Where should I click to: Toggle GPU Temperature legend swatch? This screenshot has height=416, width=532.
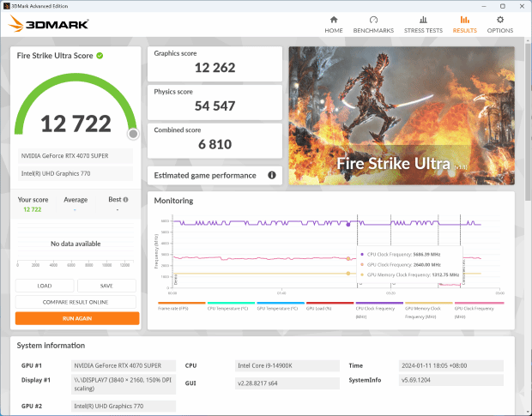[x=281, y=303]
